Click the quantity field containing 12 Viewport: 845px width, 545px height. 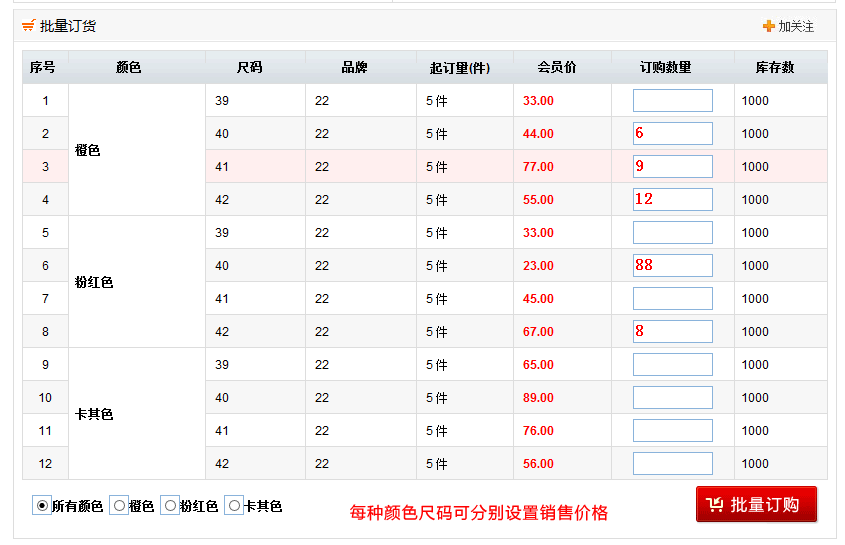coord(673,199)
